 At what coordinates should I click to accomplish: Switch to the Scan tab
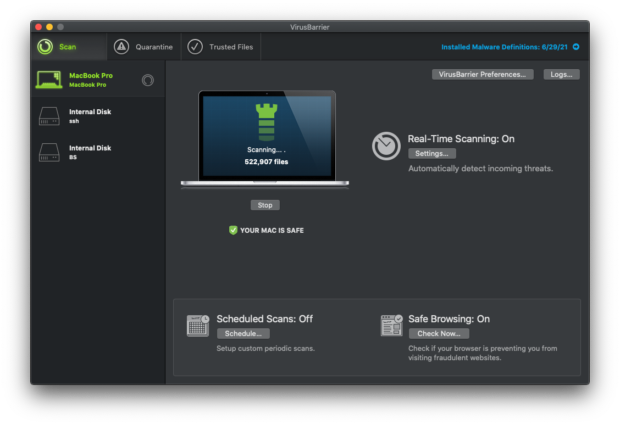pos(67,47)
